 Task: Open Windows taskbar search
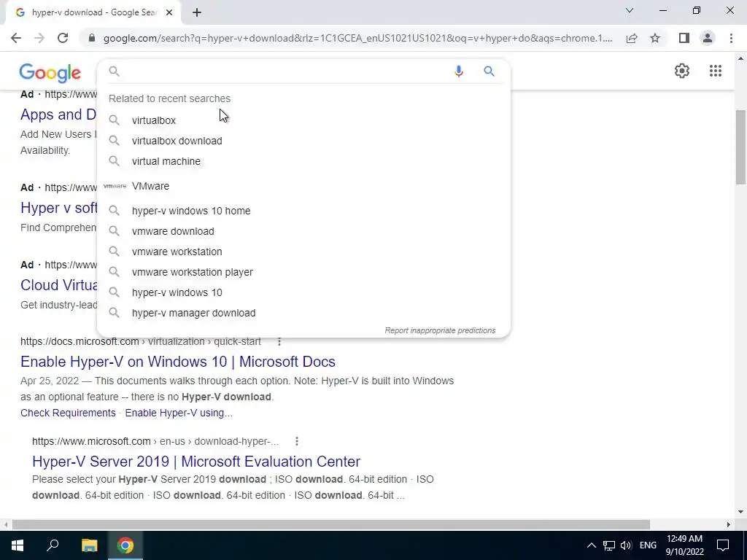53,545
